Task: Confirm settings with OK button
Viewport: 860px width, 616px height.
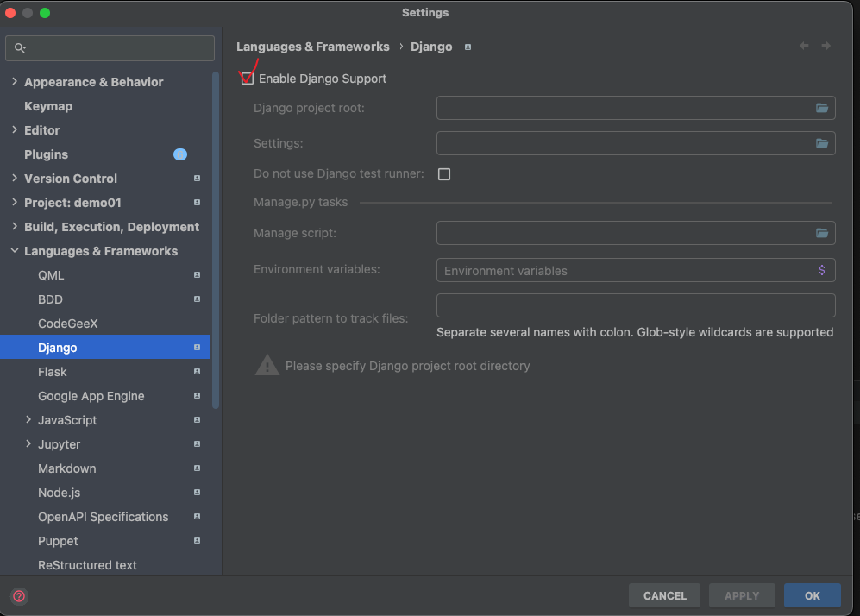Action: (813, 595)
